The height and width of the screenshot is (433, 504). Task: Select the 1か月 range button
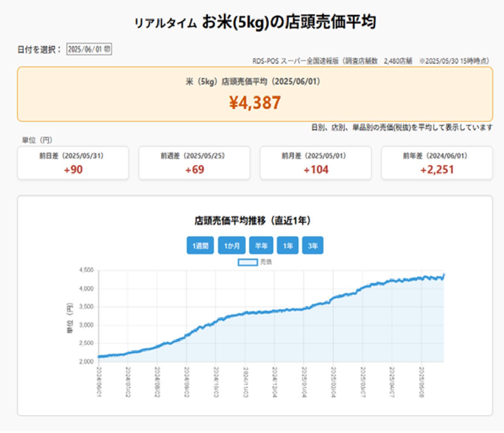(x=232, y=246)
